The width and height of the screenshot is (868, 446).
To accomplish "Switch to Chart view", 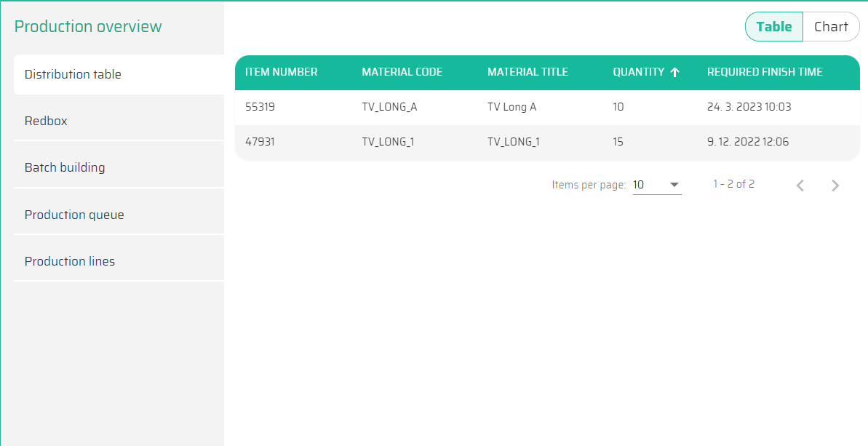I will [831, 27].
